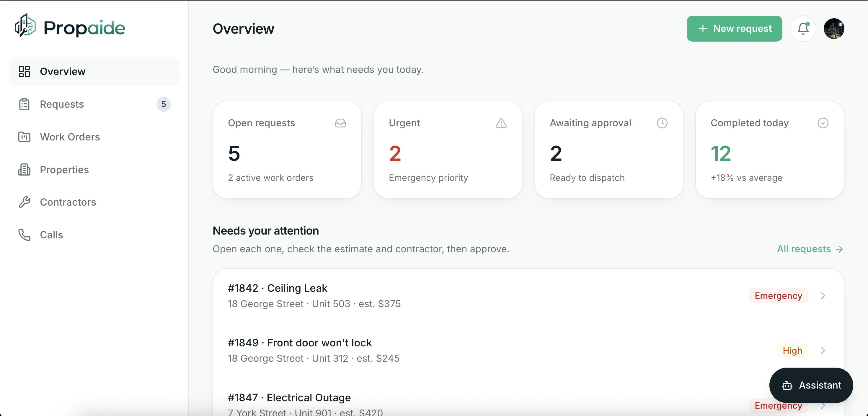
Task: Click the checkmark icon on Completed today card
Action: coord(823,123)
